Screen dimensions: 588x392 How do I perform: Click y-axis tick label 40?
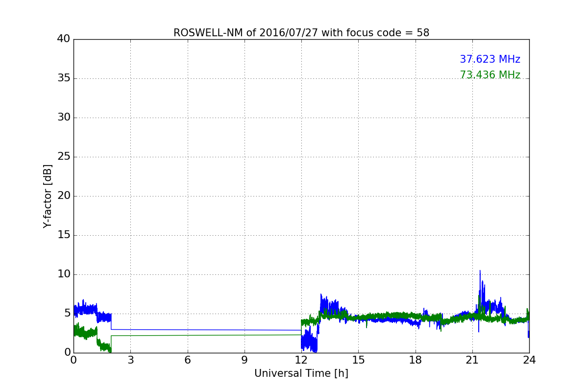64,39
